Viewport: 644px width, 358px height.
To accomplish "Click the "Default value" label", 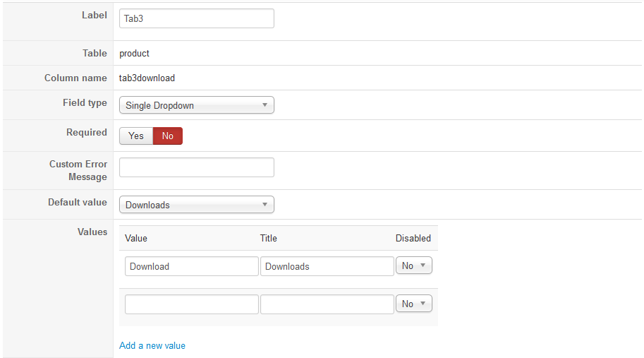I will pyautogui.click(x=78, y=202).
